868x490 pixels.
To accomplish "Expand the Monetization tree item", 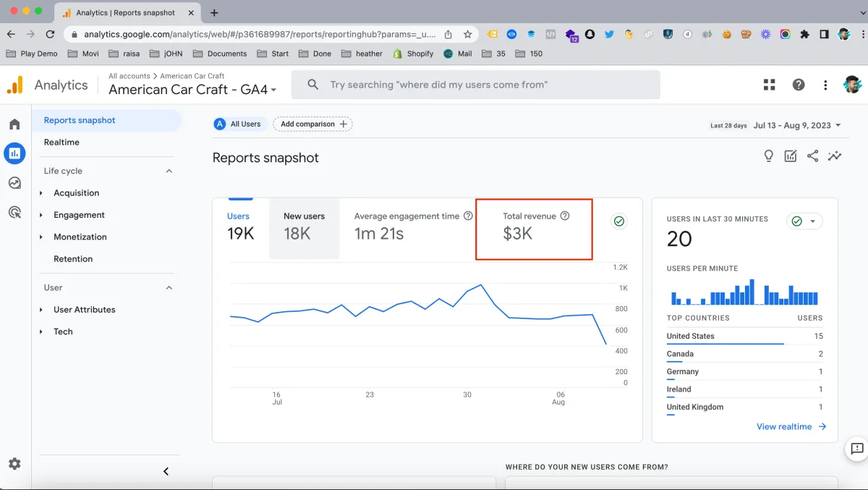I will click(x=41, y=237).
